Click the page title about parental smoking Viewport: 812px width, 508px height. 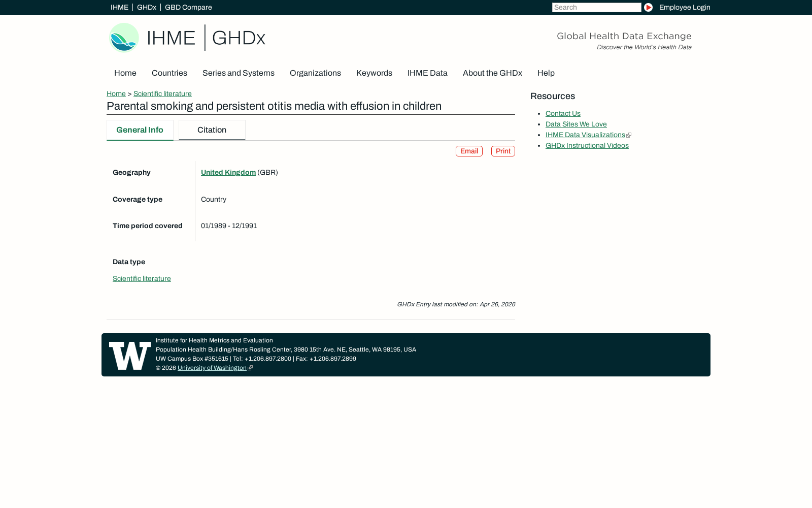tap(274, 106)
